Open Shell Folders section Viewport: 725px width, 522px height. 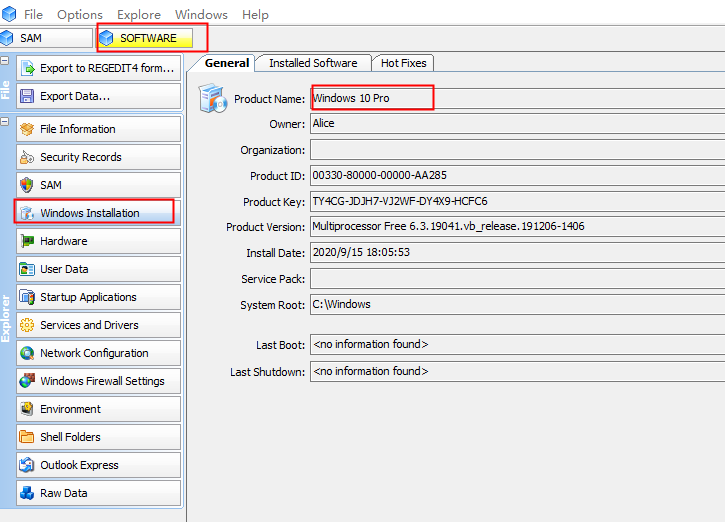pos(98,437)
